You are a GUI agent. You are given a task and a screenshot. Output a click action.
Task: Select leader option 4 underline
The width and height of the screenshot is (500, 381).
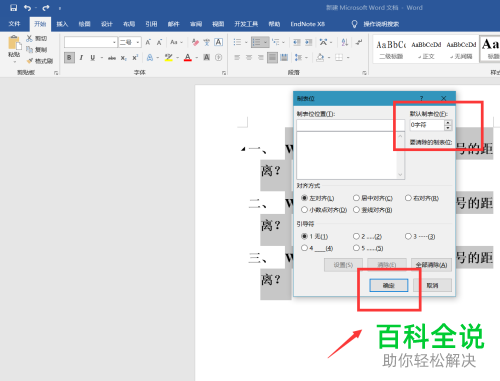tap(304, 248)
